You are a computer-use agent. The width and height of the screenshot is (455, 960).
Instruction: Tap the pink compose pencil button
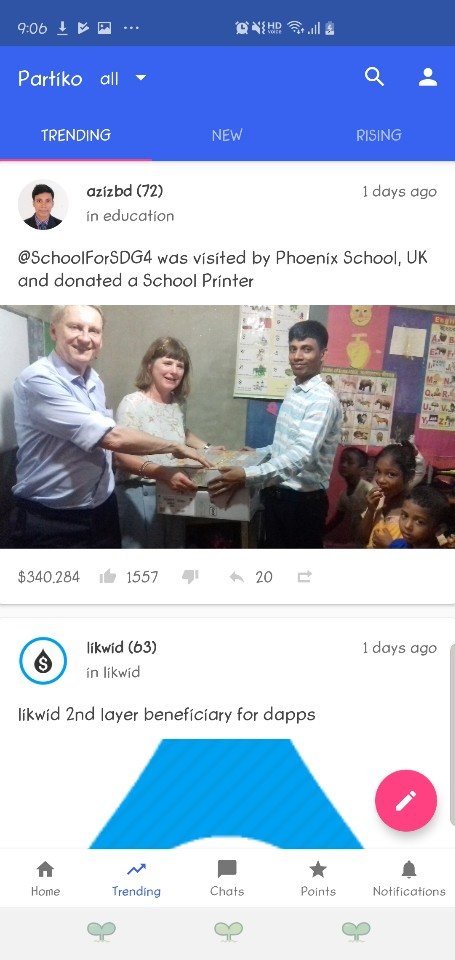[x=406, y=800]
